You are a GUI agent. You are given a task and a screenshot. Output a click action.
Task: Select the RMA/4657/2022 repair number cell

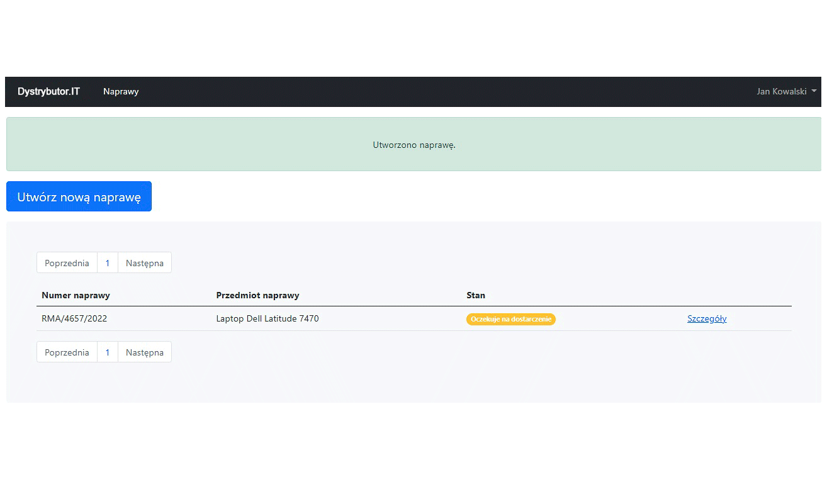pos(74,318)
